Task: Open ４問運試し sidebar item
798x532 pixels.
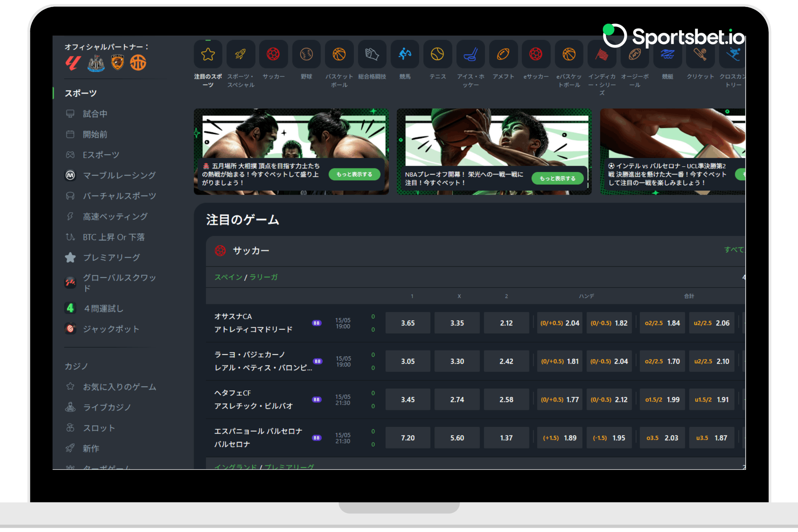Action: pos(94,309)
